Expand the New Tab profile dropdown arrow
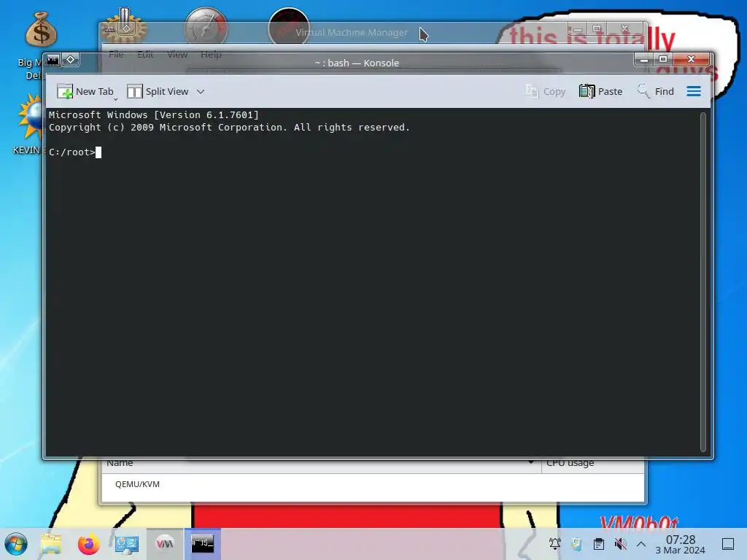 click(x=116, y=99)
